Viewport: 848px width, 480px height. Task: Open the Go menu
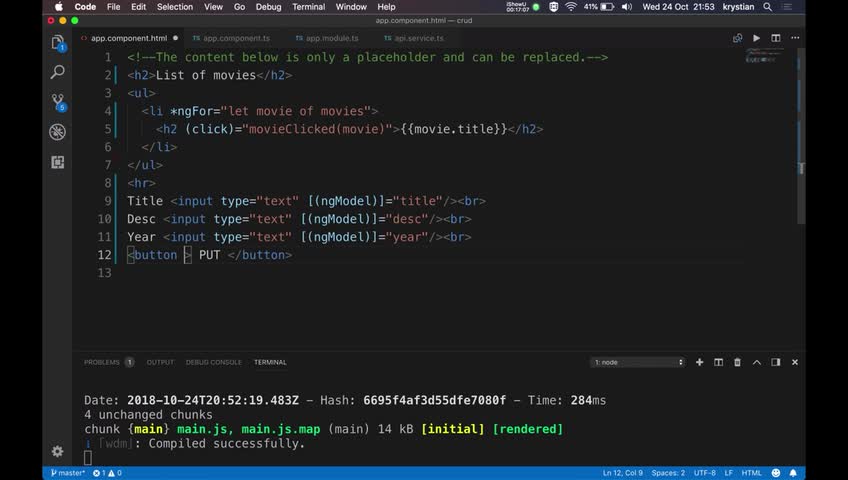[x=239, y=7]
